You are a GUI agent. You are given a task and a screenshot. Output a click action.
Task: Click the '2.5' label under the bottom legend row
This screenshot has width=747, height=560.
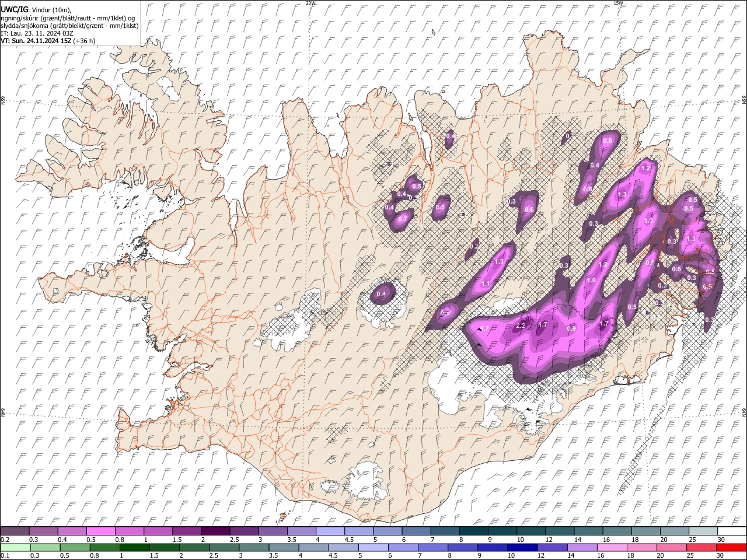tap(214, 556)
